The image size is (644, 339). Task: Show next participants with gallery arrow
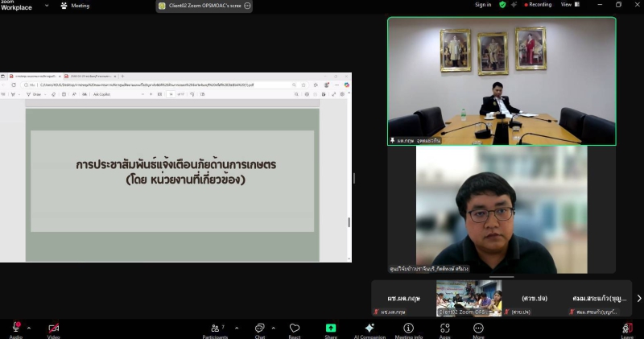pos(638,298)
